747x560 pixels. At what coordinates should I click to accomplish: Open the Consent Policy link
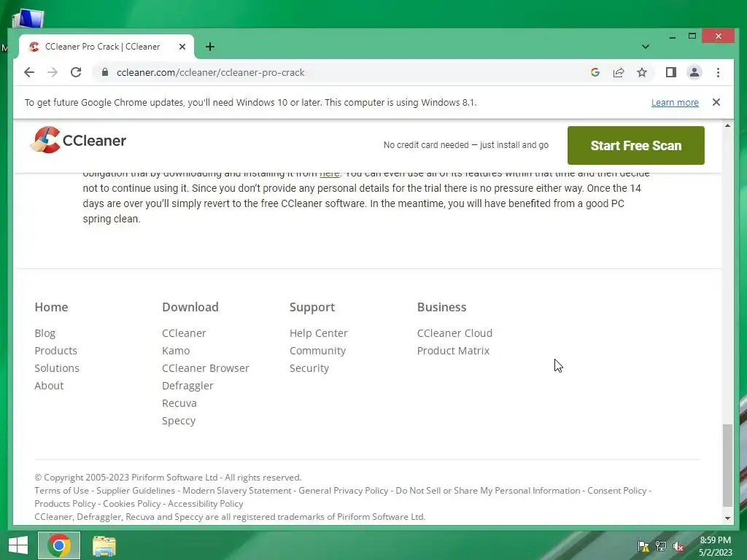(617, 491)
